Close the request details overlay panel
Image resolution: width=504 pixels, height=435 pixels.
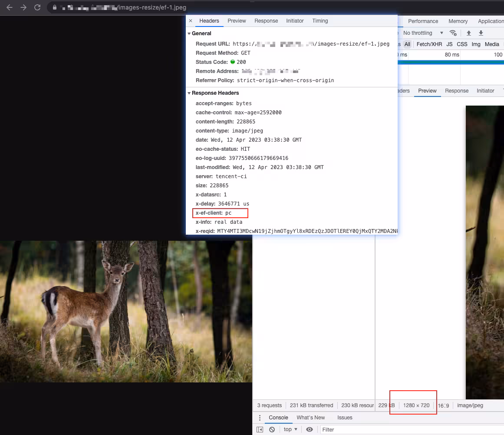191,21
